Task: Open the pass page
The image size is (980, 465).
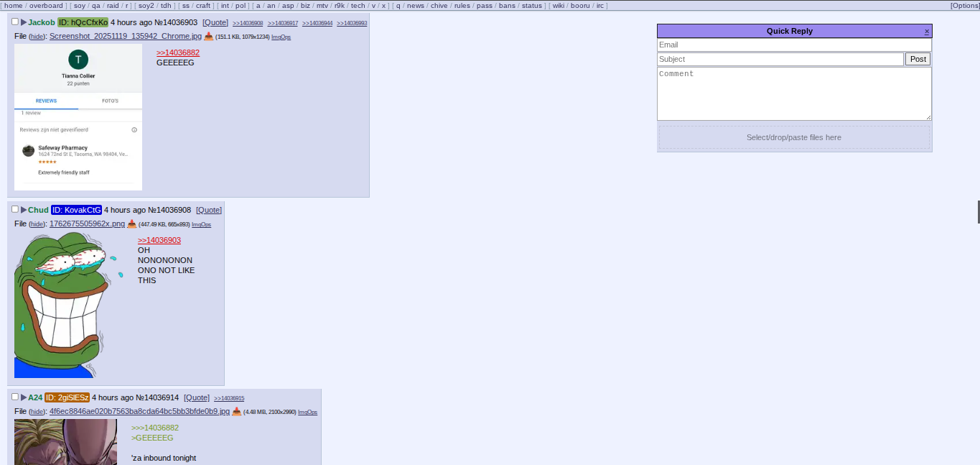Action: pos(485,6)
